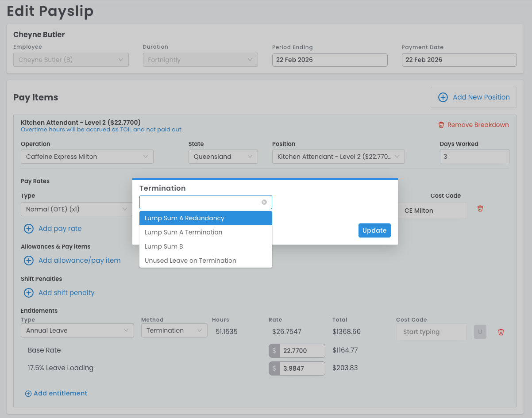Click the plus icon for Add pay rate
This screenshot has width=532, height=418.
pos(29,229)
